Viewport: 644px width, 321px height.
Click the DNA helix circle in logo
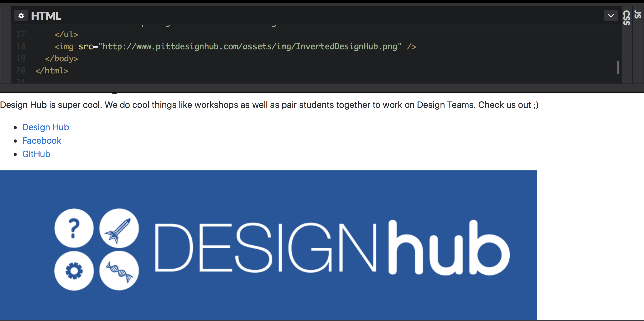[x=119, y=271]
